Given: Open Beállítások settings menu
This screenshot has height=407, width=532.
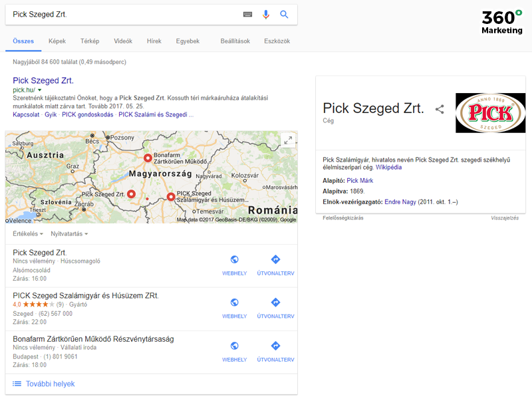Looking at the screenshot, I should [235, 41].
